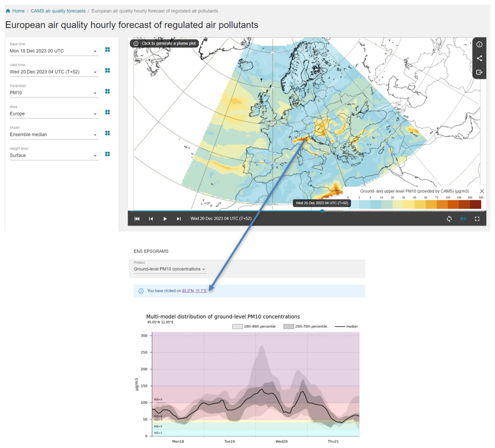Click the loop refresh icon in player bar
Viewport: 495px width, 448px height.
tap(449, 219)
